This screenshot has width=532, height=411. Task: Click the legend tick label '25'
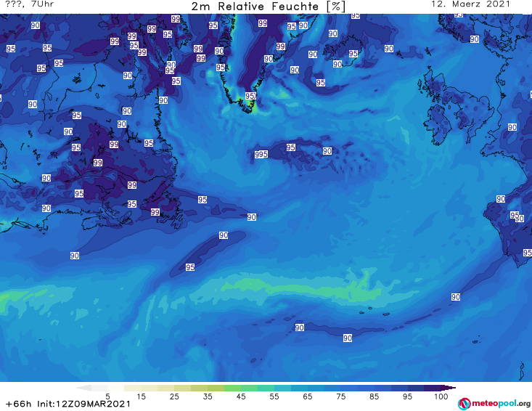tap(174, 396)
